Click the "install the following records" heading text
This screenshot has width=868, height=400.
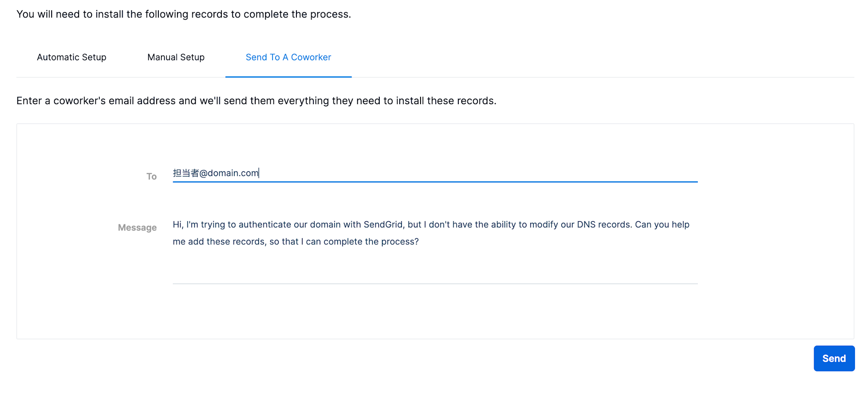click(184, 14)
